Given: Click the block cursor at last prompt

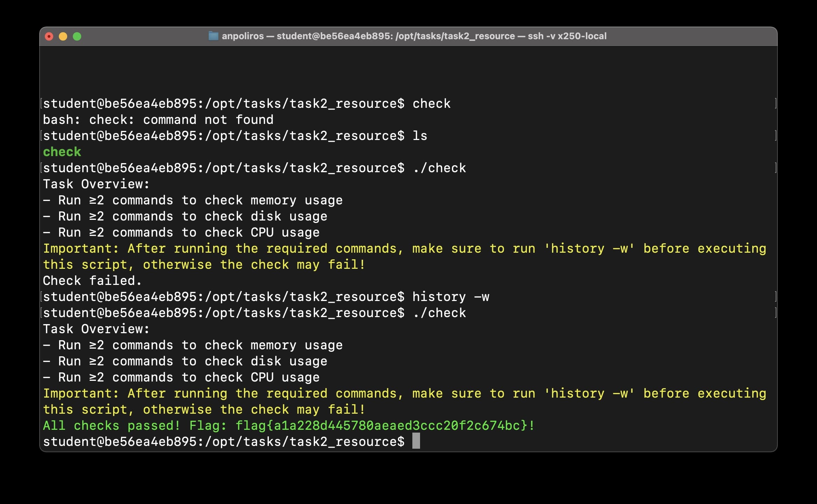Looking at the screenshot, I should tap(416, 441).
